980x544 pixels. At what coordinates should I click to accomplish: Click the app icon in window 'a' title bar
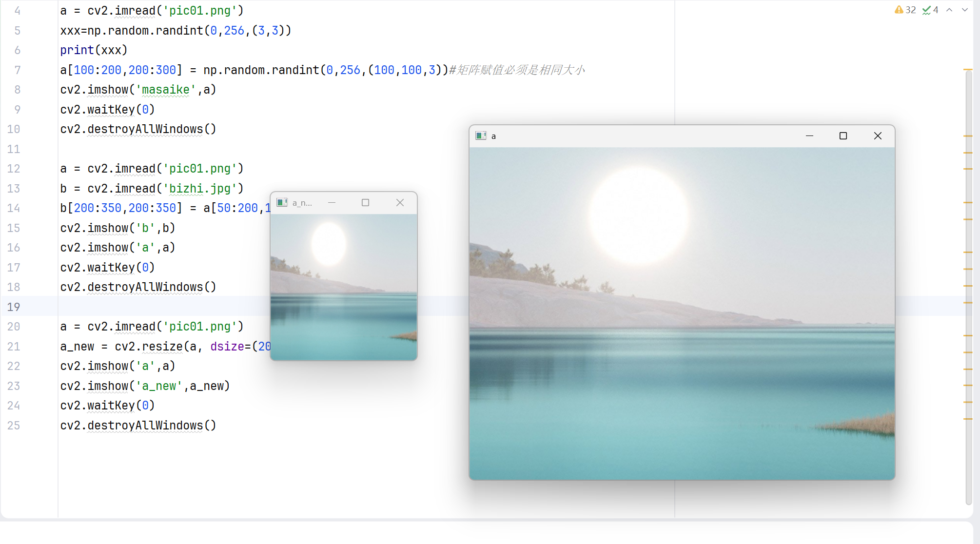(x=481, y=136)
